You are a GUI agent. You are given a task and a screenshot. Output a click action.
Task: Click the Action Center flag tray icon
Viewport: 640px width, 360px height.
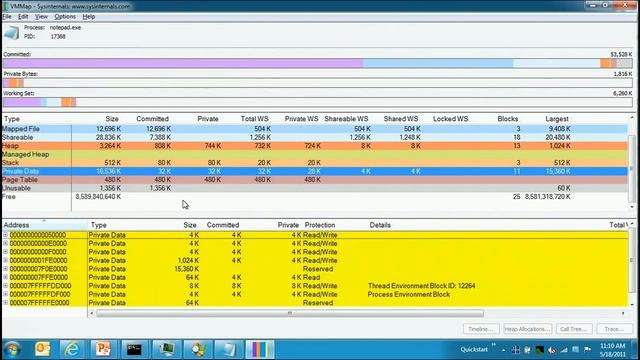pos(588,350)
